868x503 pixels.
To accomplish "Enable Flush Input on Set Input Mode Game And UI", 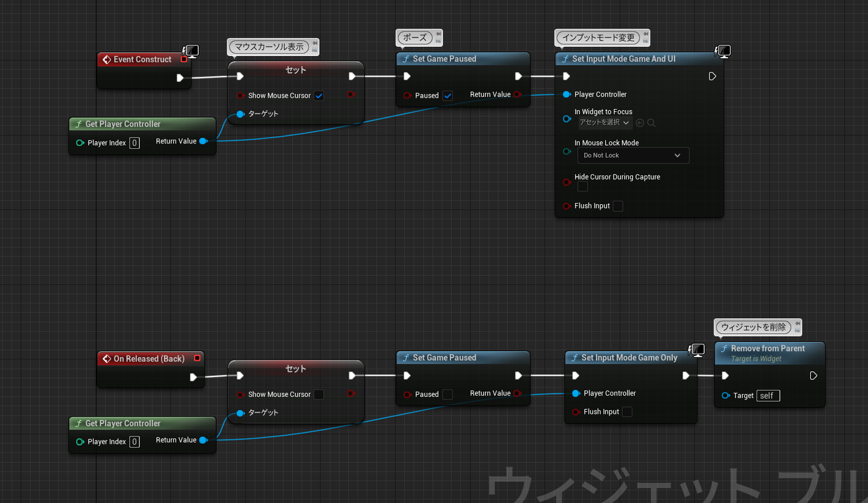I will pyautogui.click(x=618, y=206).
